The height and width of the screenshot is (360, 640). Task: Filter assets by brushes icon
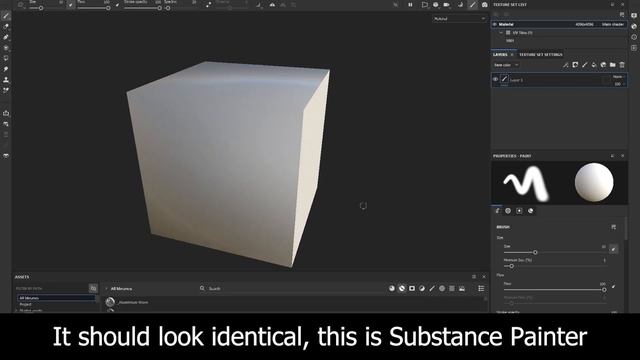pyautogui.click(x=432, y=289)
